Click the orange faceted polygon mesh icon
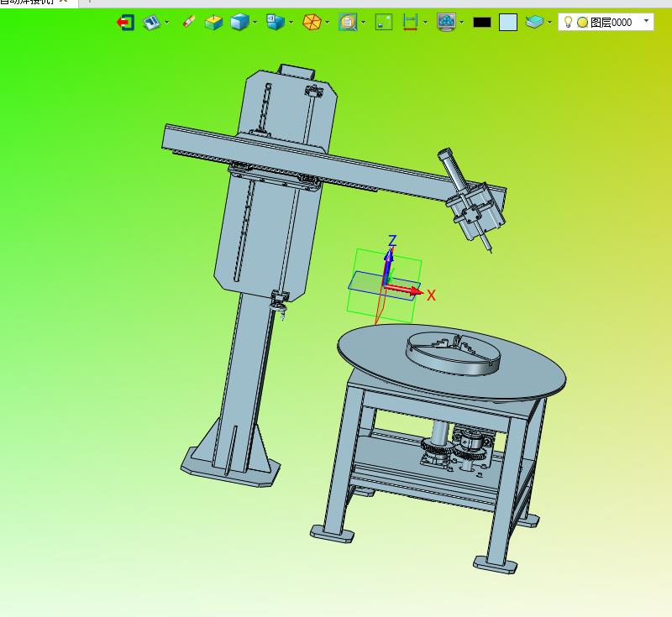Screen dimensions: 672x617 pyautogui.click(x=312, y=23)
